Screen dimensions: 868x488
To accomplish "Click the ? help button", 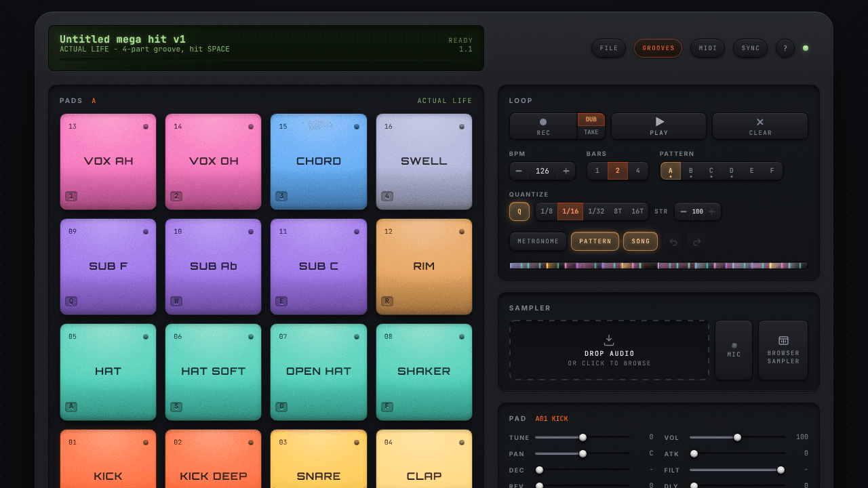I will tap(785, 48).
